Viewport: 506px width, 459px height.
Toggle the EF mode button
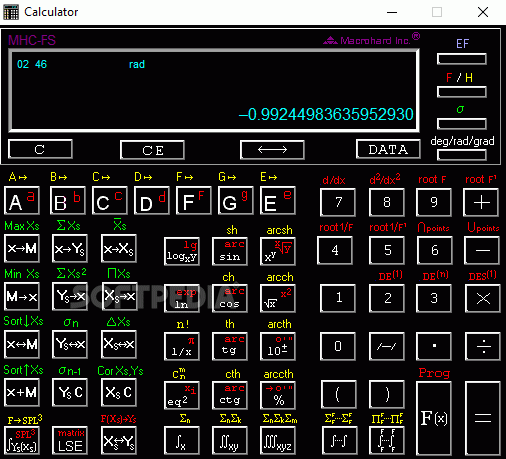click(x=462, y=59)
